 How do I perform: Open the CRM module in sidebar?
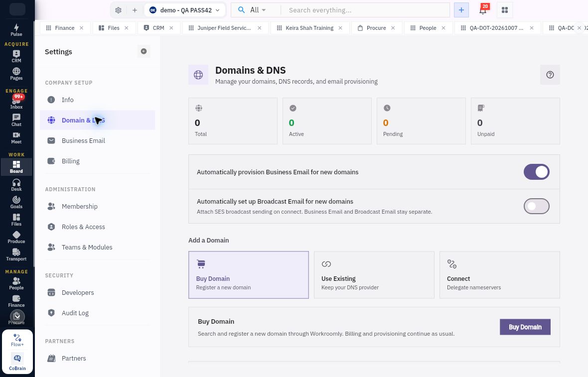(x=16, y=56)
